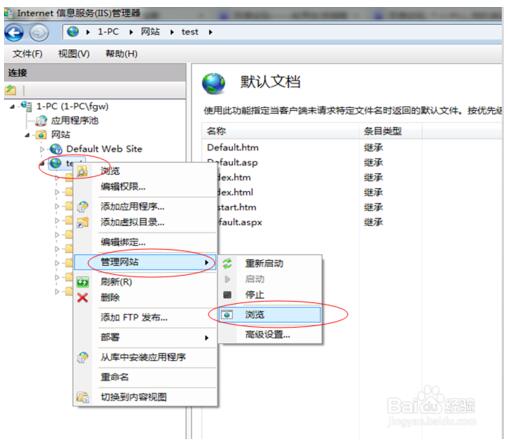Click the blue Back navigation arrow
The height and width of the screenshot is (440, 508).
point(14,33)
